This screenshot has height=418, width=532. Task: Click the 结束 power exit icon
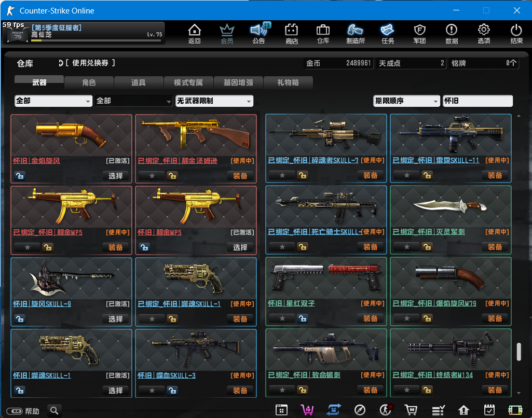click(516, 34)
